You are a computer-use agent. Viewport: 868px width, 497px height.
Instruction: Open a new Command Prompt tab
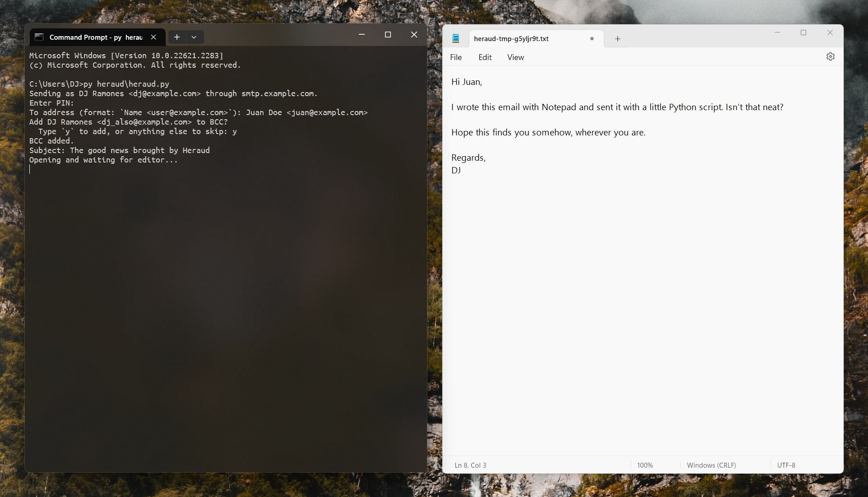coord(177,37)
